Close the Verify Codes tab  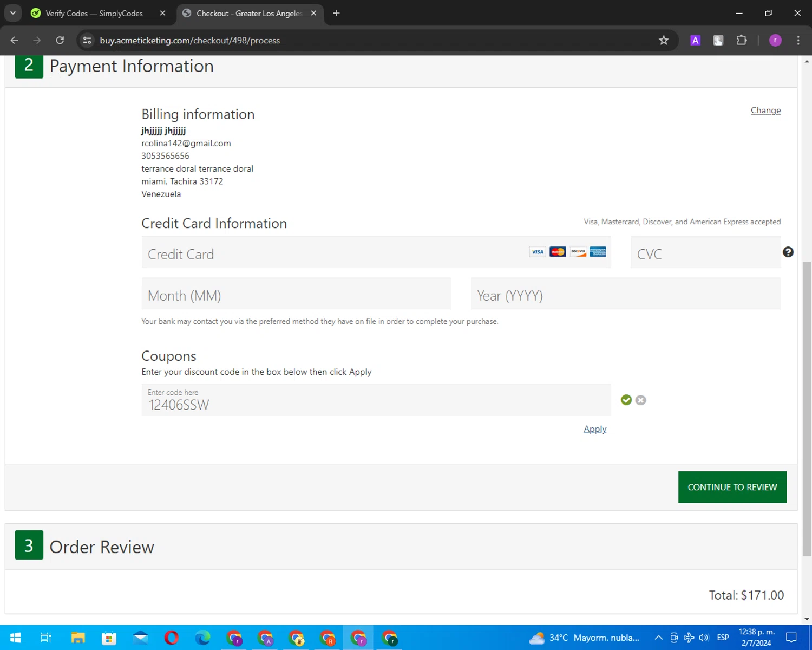click(162, 13)
